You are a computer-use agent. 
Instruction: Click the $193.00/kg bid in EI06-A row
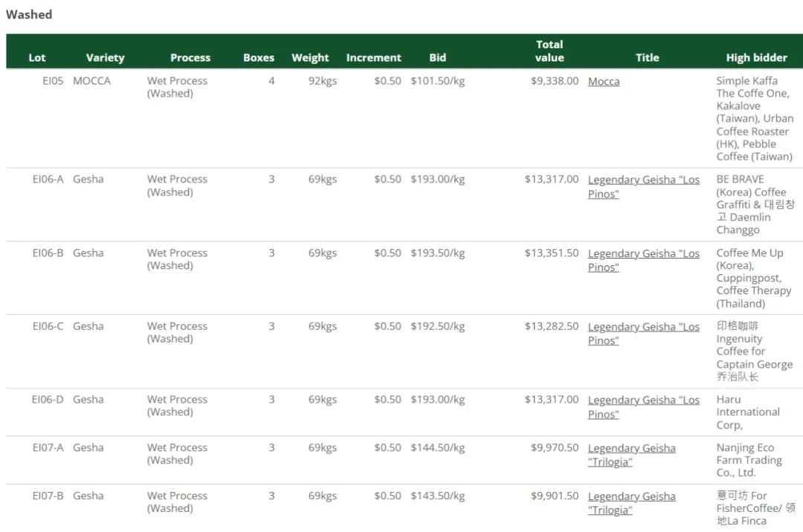click(438, 179)
